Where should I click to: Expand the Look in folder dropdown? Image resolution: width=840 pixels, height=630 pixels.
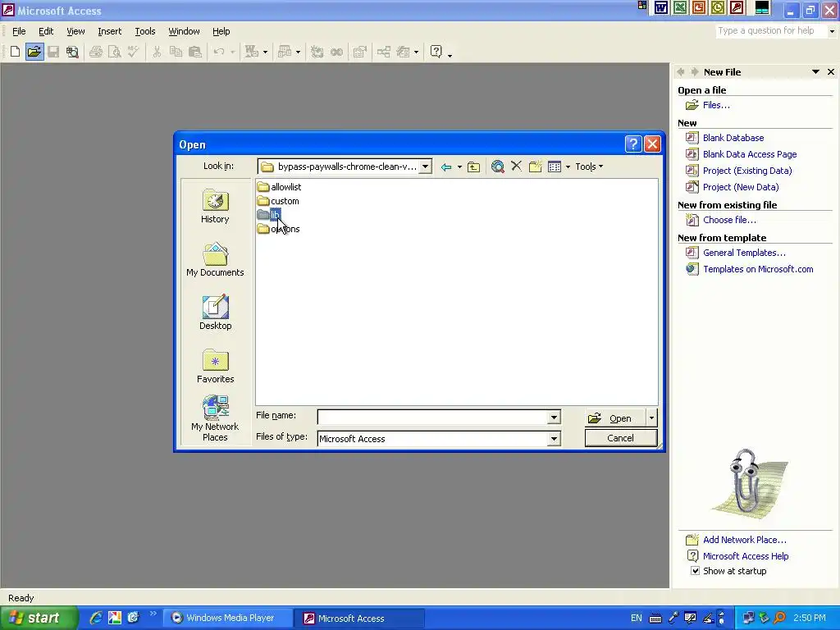426,167
